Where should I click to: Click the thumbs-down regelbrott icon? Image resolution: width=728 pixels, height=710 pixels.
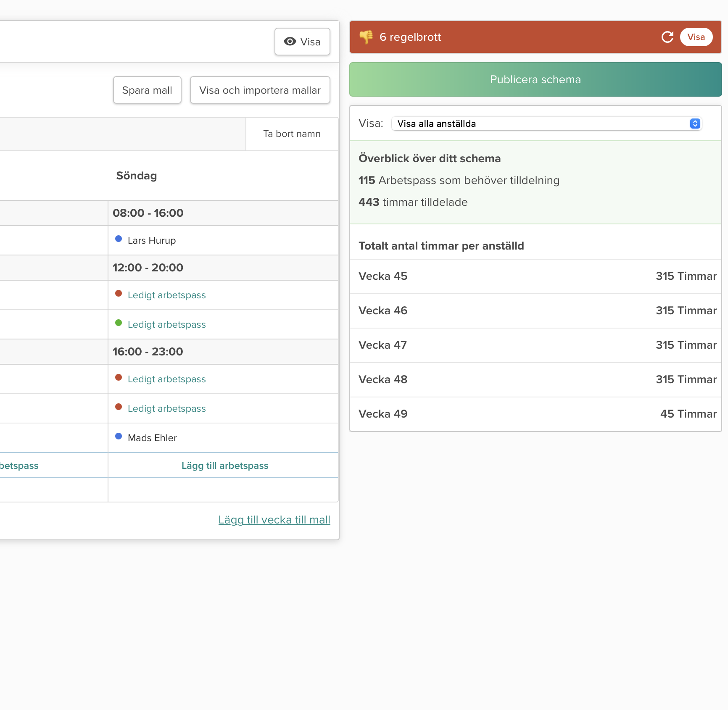click(366, 37)
